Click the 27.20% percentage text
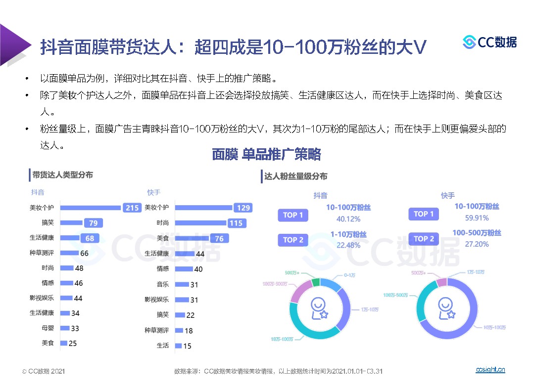The height and width of the screenshot is (392, 533). 477,244
